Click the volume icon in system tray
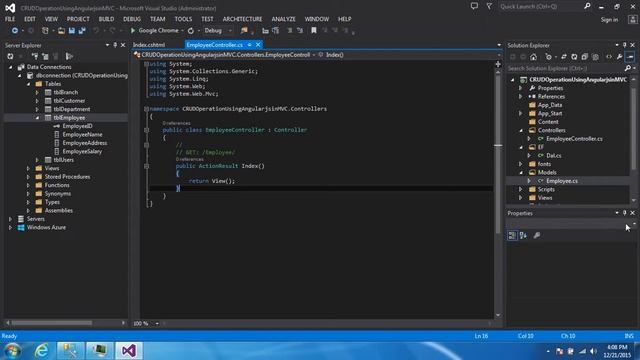Image resolution: width=640 pixels, height=360 pixels. [593, 351]
